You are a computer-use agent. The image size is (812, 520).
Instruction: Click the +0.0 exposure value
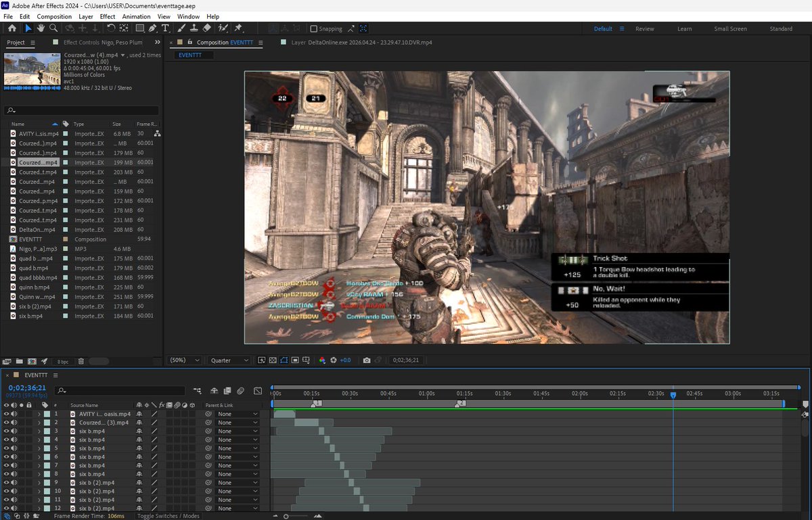[x=345, y=360]
